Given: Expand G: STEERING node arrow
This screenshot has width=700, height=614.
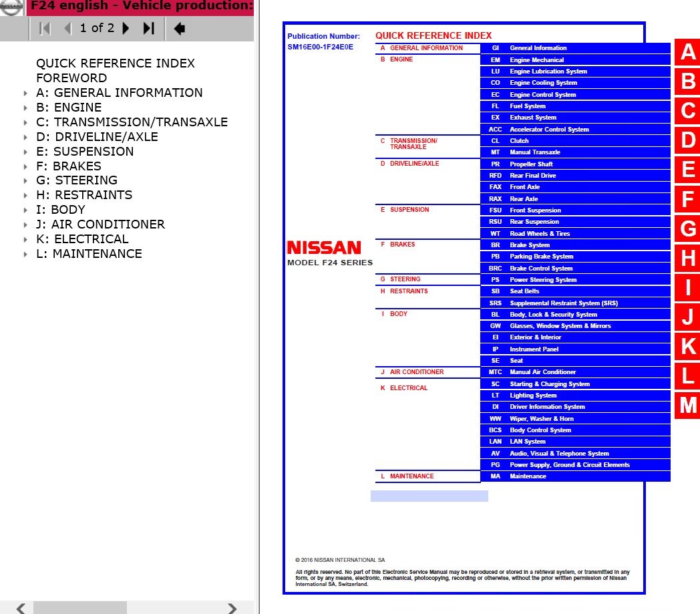Looking at the screenshot, I should pos(25,181).
